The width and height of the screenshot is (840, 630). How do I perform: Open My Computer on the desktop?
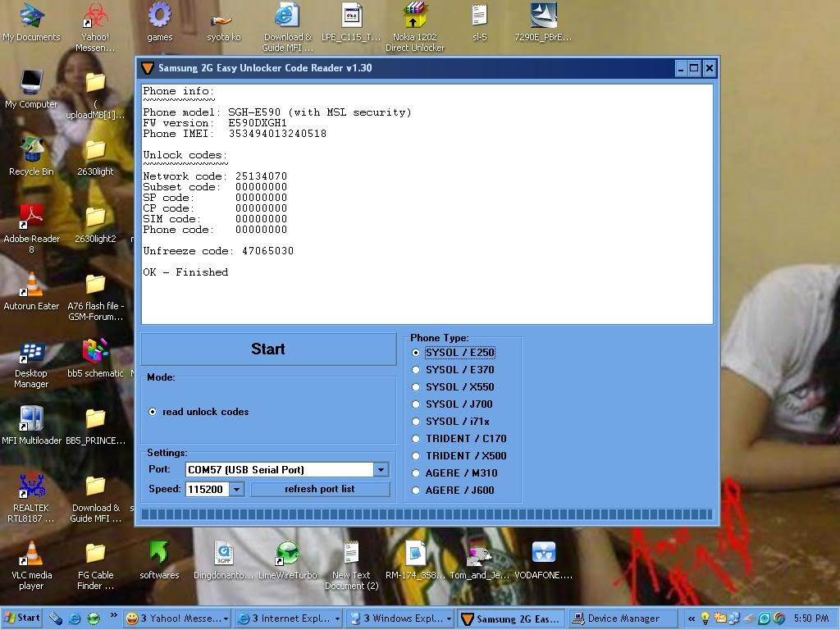(x=31, y=89)
